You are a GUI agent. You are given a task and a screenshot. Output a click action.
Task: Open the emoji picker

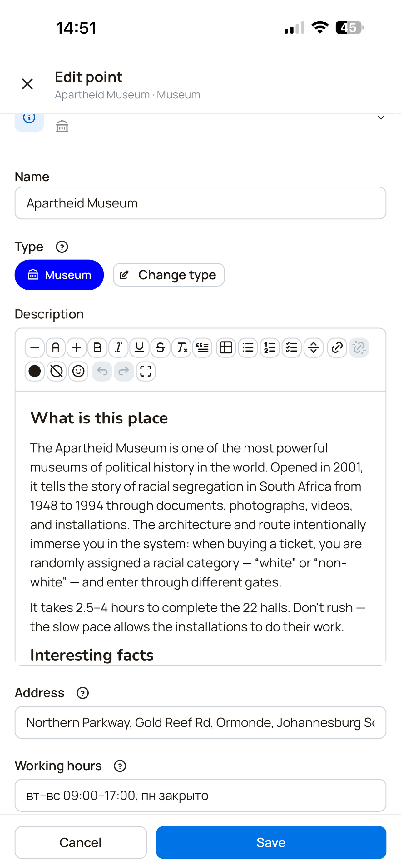pyautogui.click(x=78, y=372)
